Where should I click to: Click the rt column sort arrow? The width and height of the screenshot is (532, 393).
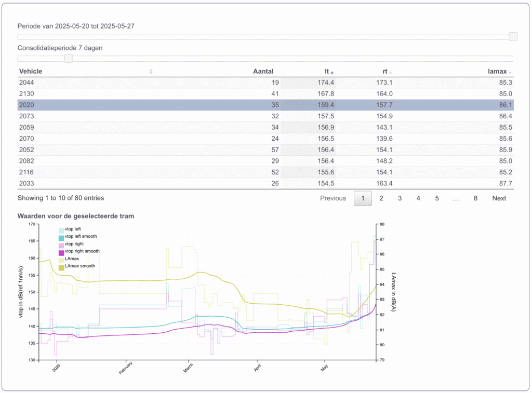click(x=391, y=73)
